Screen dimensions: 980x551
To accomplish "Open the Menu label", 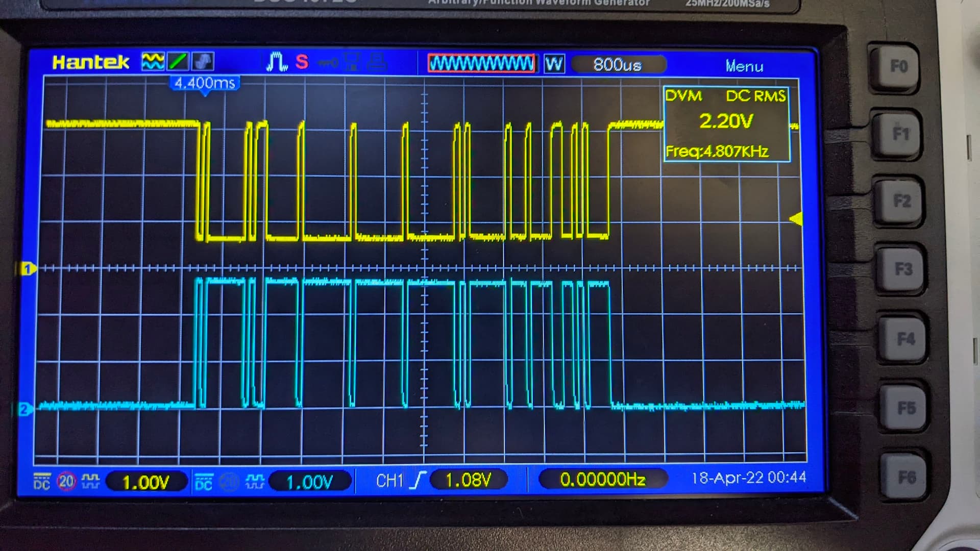I will (744, 66).
